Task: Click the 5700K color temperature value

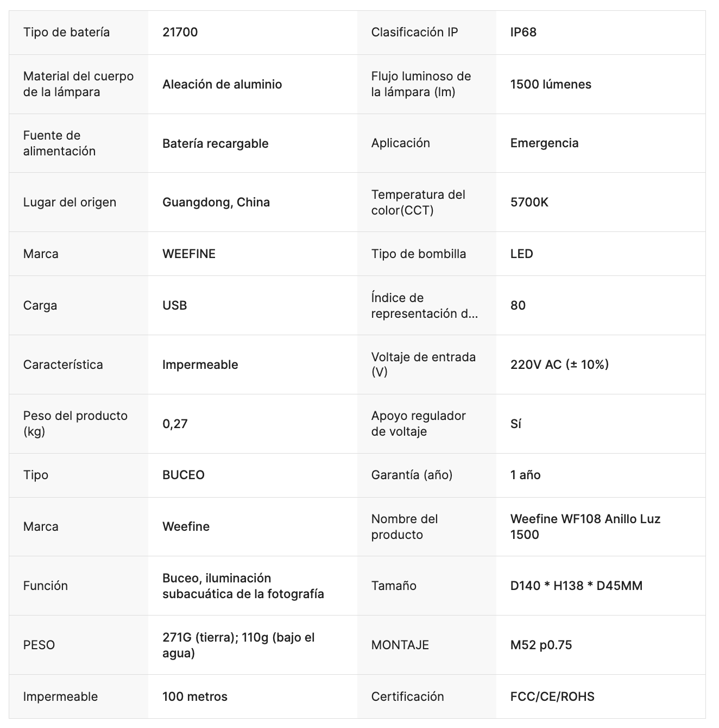Action: [x=529, y=202]
